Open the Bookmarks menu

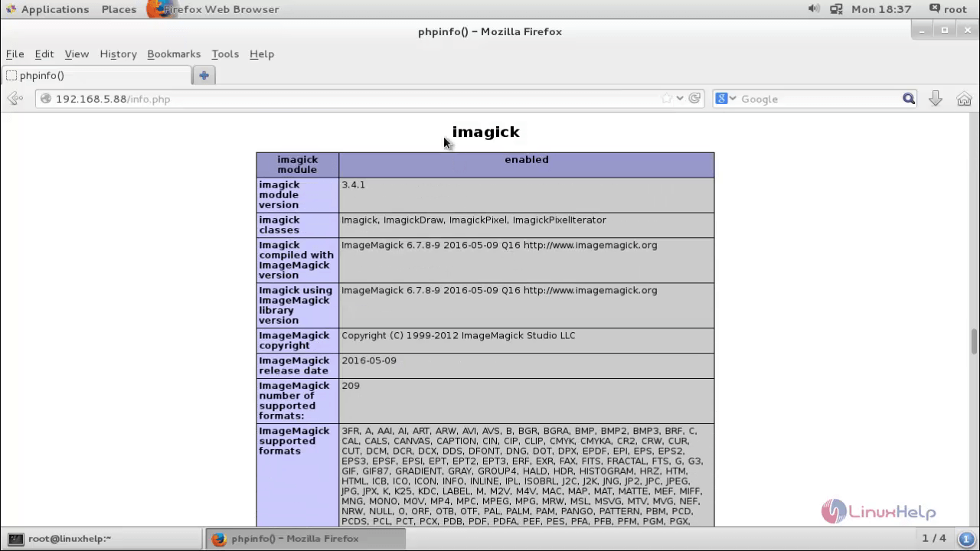(174, 54)
